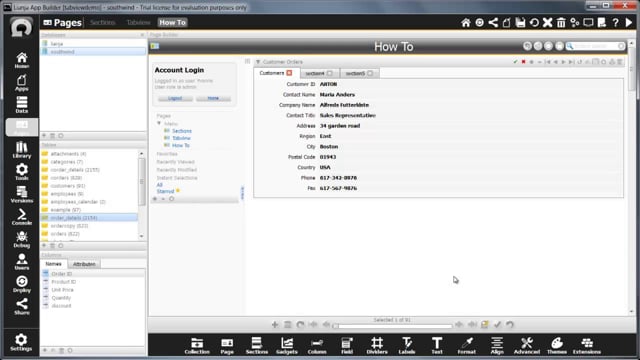Click the trash delete icon in top toolbar
The height and width of the screenshot is (360, 640).
(x=561, y=23)
